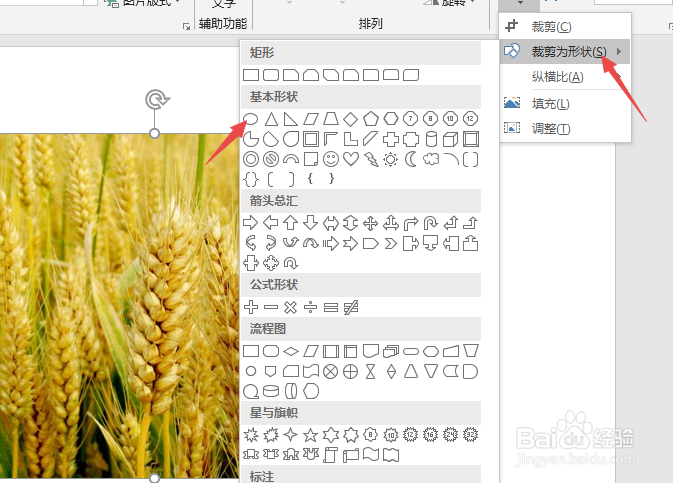This screenshot has height=483, width=673.
Task: Open the picture group dialog launcher
Action: 186,26
